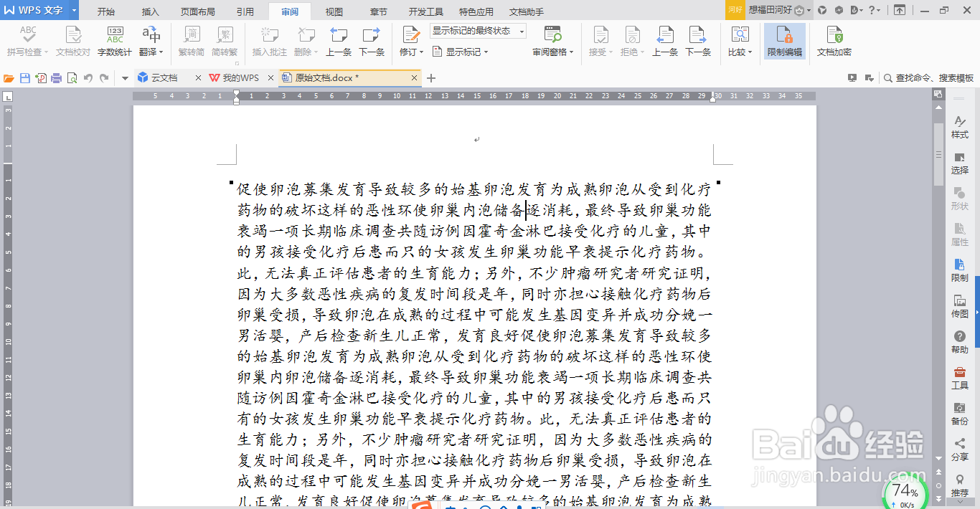The height and width of the screenshot is (509, 980).
Task: Undo the last action
Action: click(x=88, y=78)
